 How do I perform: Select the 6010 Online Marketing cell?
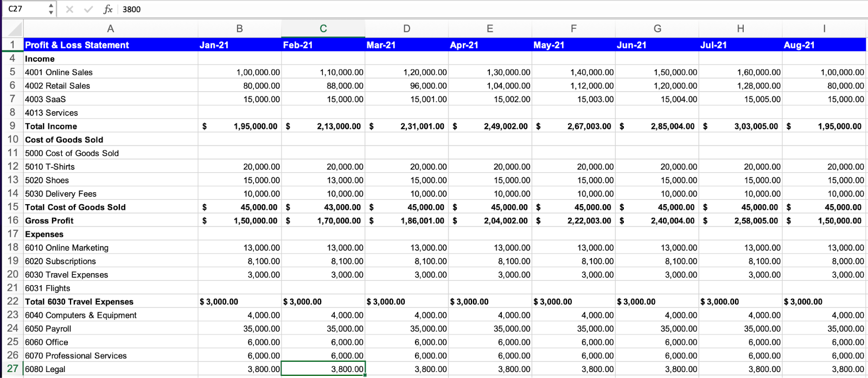pos(111,248)
